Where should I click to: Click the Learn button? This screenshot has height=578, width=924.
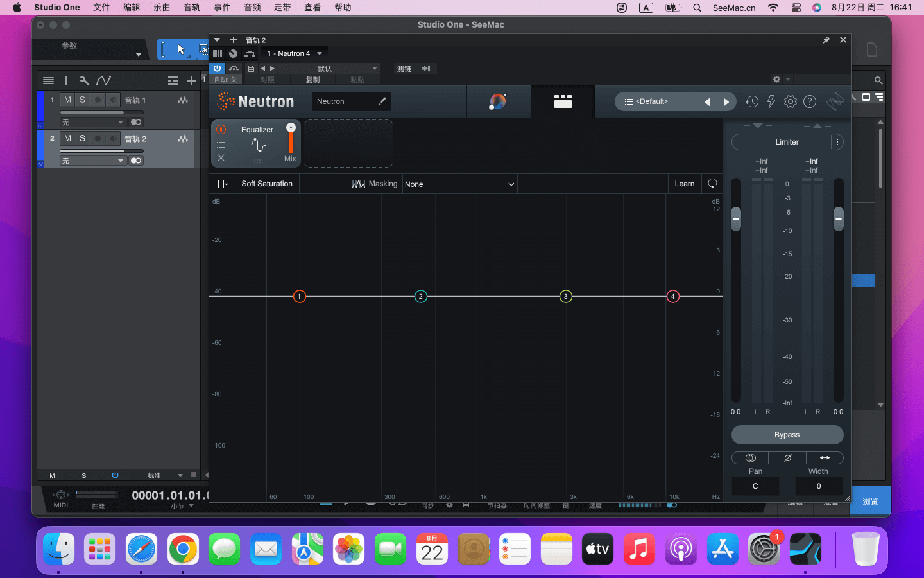coord(684,184)
